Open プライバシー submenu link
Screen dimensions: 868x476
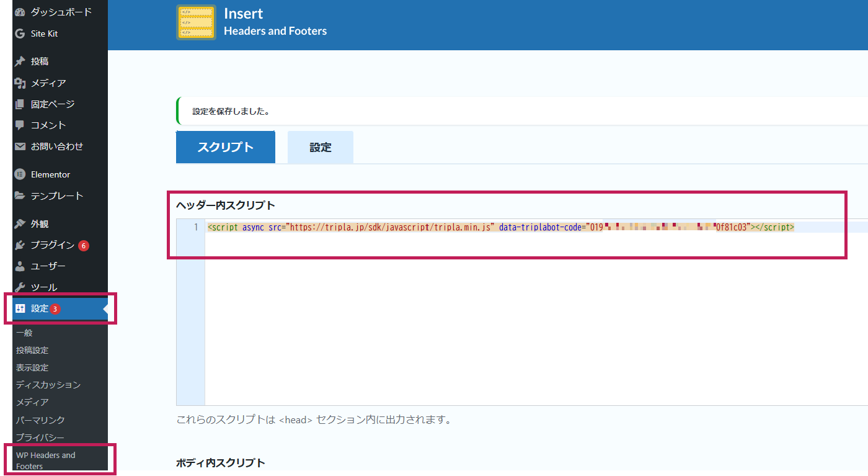[40, 438]
